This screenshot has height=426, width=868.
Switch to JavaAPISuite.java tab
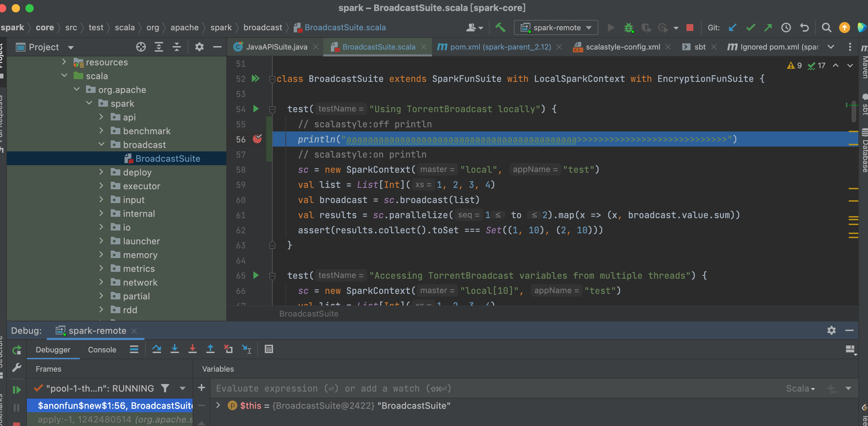pos(276,47)
